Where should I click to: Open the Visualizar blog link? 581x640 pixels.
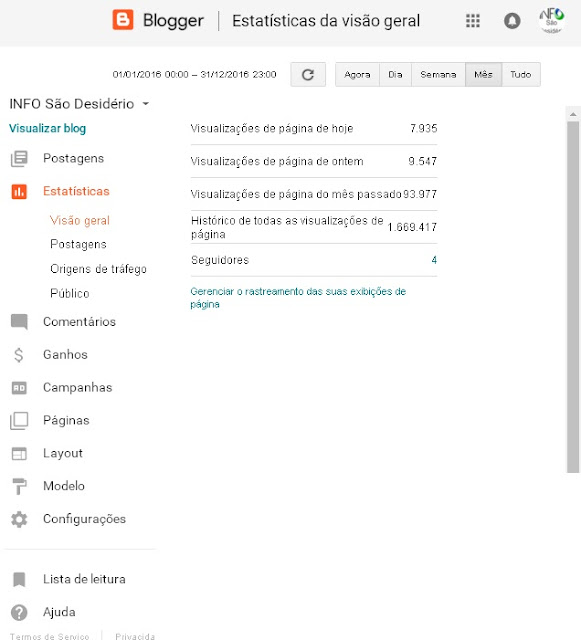click(x=47, y=129)
